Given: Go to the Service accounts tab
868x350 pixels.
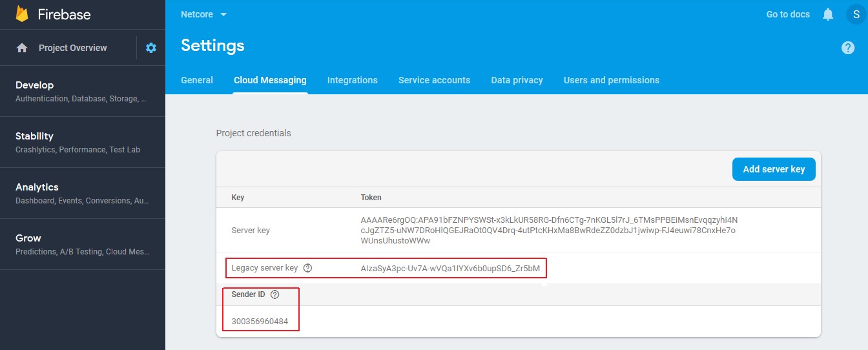Looking at the screenshot, I should [434, 80].
